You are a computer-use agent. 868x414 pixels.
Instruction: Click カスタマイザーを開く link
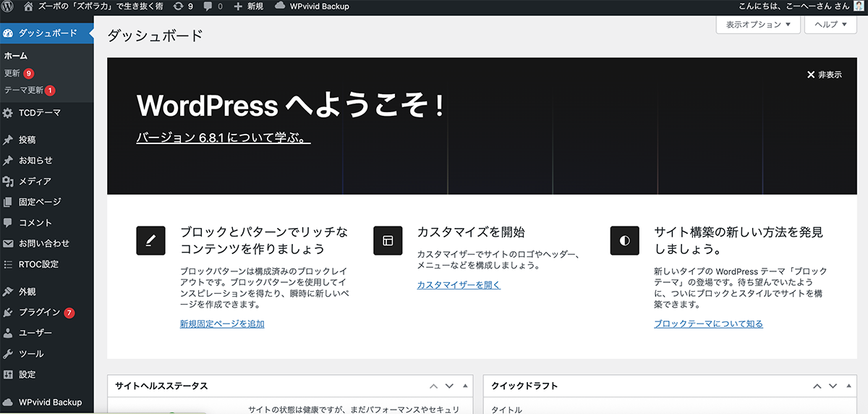point(459,285)
